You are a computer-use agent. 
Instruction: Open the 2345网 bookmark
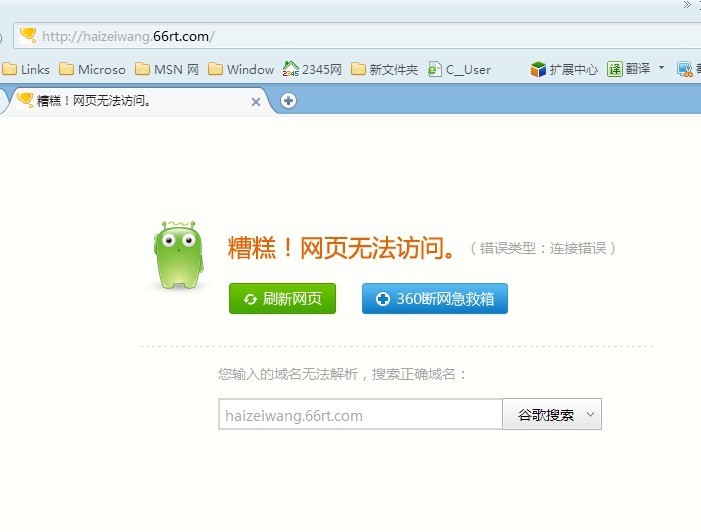[x=312, y=69]
